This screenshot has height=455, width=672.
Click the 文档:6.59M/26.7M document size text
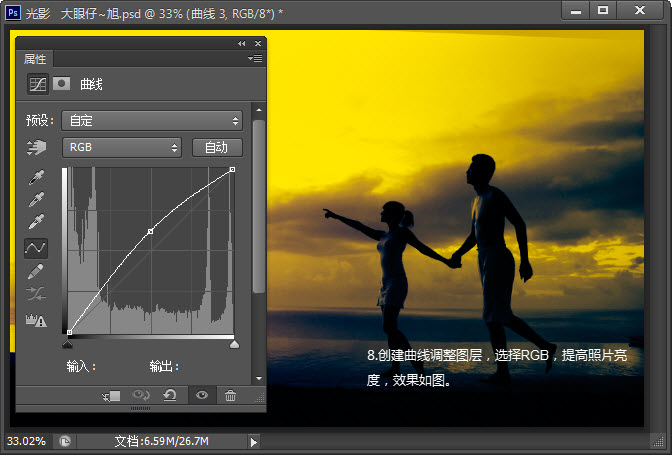[162, 441]
